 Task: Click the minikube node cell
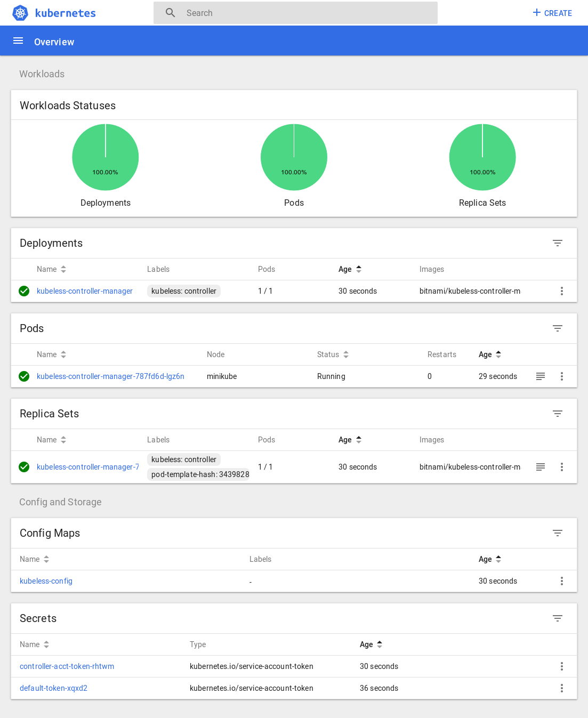tap(222, 376)
